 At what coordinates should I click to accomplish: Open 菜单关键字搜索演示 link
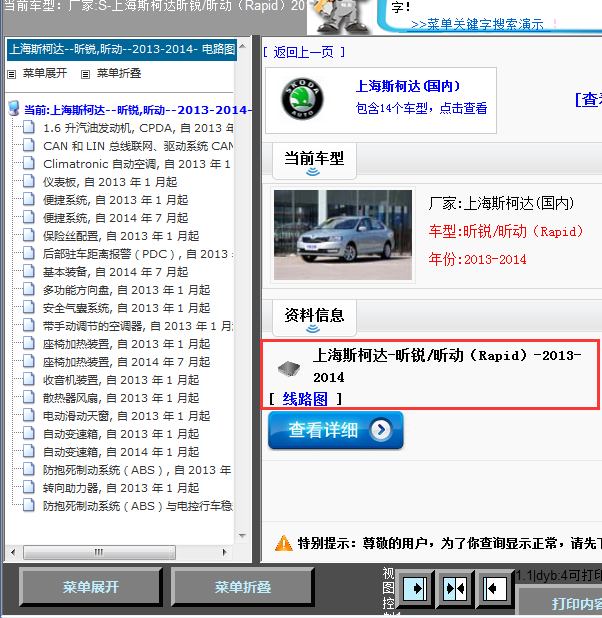[477, 24]
